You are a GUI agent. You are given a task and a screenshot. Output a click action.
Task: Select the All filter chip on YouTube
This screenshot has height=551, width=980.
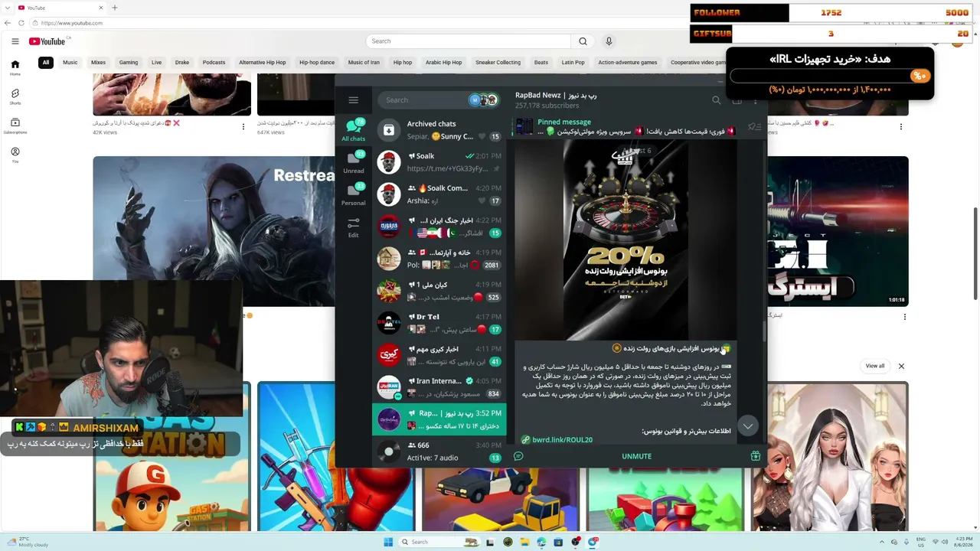coord(46,63)
